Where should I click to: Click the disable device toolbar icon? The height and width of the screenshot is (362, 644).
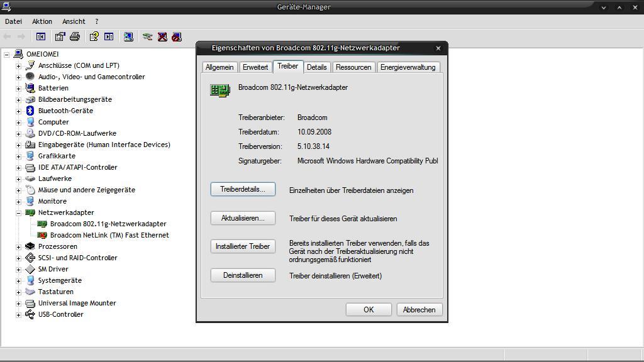(x=177, y=36)
